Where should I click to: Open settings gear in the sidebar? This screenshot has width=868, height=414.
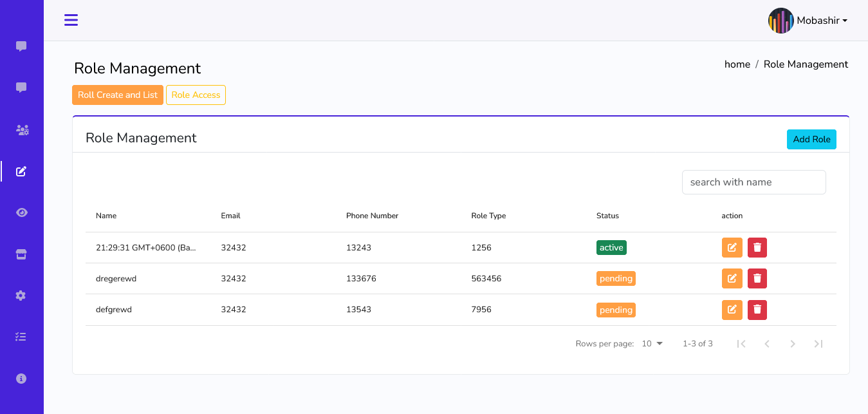pos(21,296)
